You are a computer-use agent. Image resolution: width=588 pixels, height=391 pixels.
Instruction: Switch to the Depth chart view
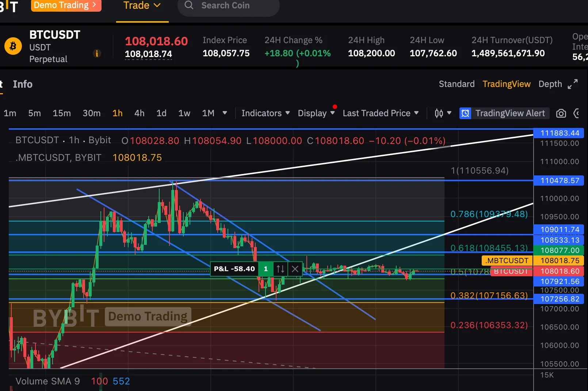[550, 84]
